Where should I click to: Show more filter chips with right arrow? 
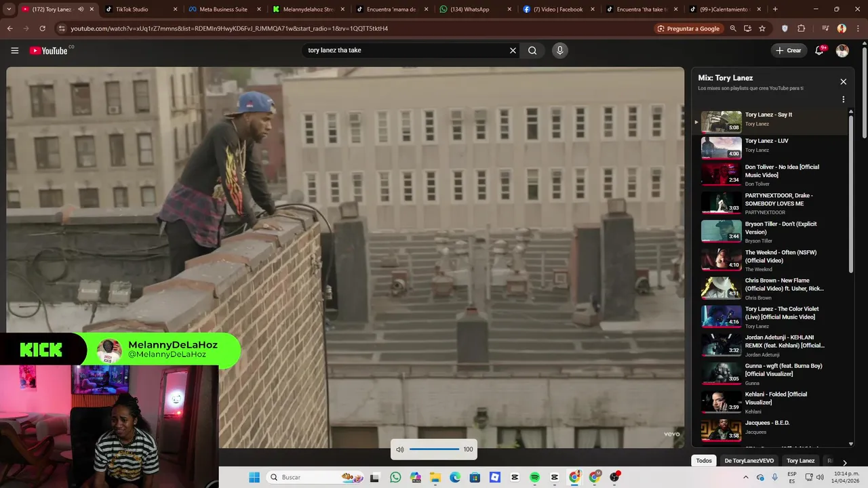[x=844, y=462]
